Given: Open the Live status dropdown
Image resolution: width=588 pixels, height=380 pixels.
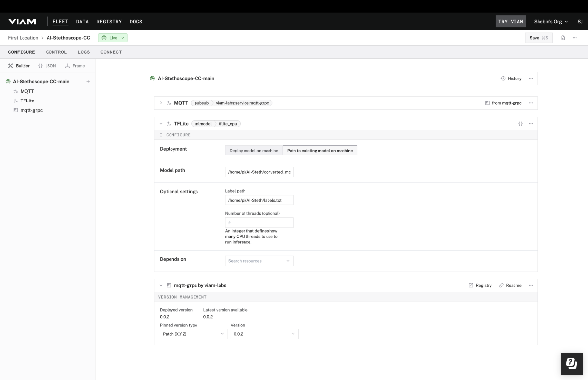Looking at the screenshot, I should [x=113, y=38].
